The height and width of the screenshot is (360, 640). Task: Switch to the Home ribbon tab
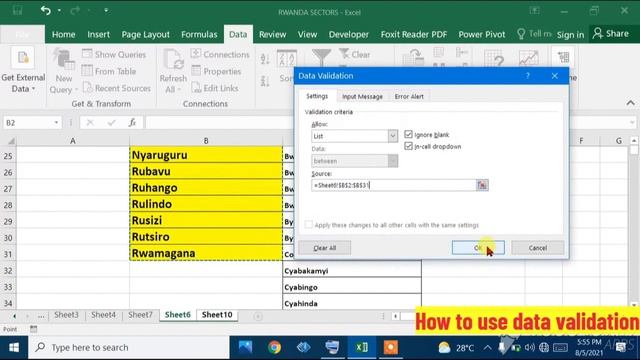point(63,35)
